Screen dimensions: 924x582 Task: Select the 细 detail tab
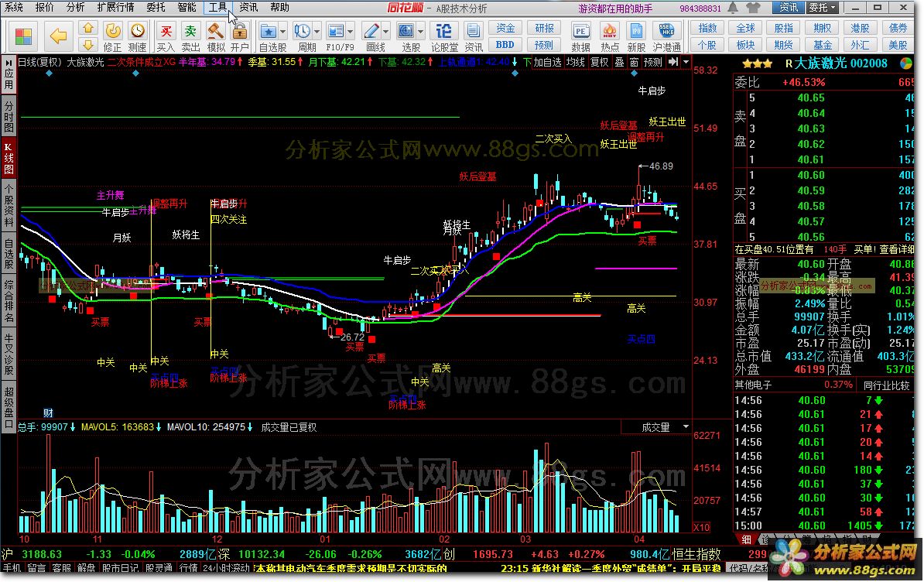click(x=746, y=539)
